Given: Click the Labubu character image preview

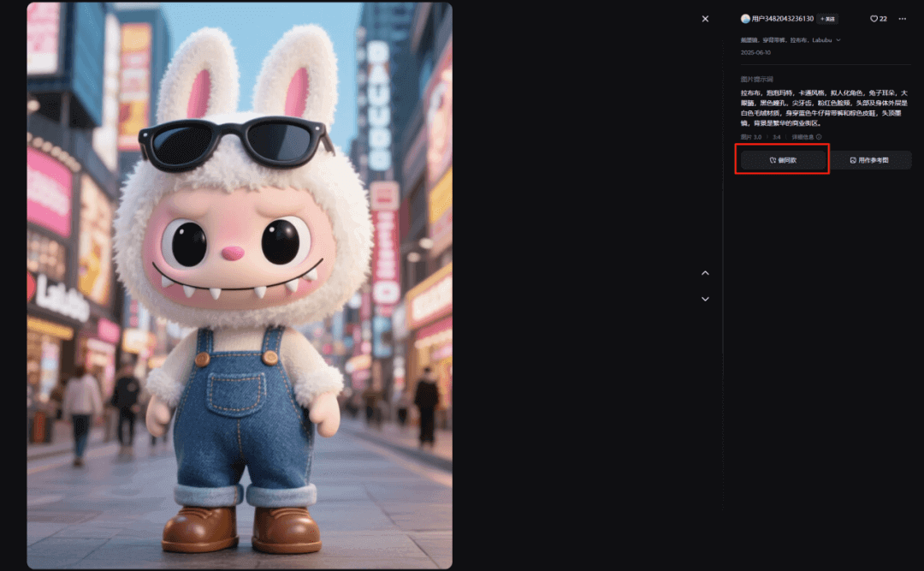Looking at the screenshot, I should [240, 285].
